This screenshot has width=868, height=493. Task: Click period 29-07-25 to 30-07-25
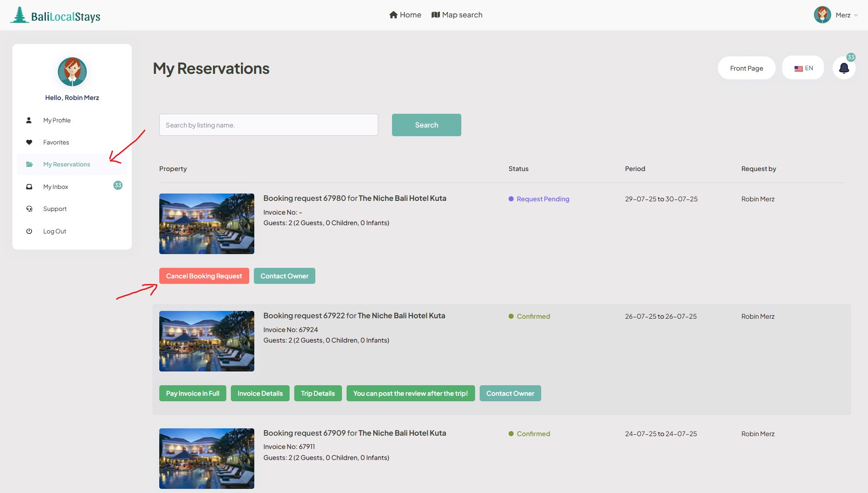661,199
